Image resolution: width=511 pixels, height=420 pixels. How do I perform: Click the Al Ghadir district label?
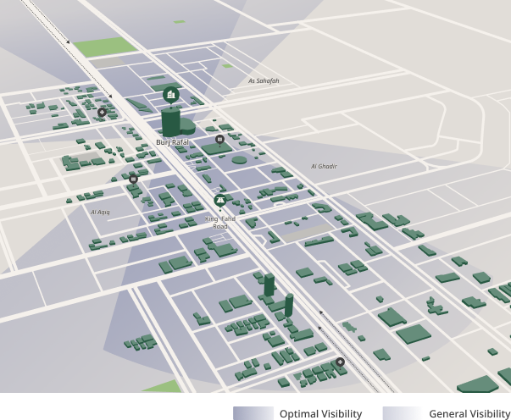coord(324,167)
